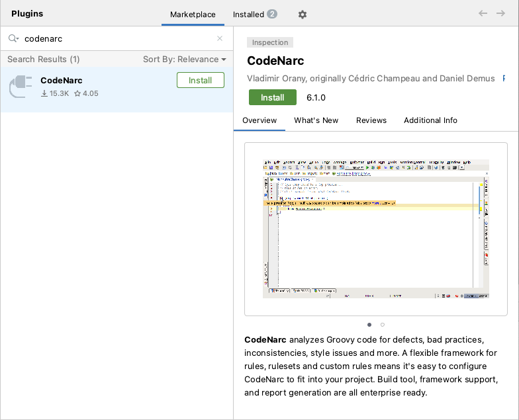Click the plugin homepage link after vendor
Screen dimensions: 519x420
click(x=504, y=78)
